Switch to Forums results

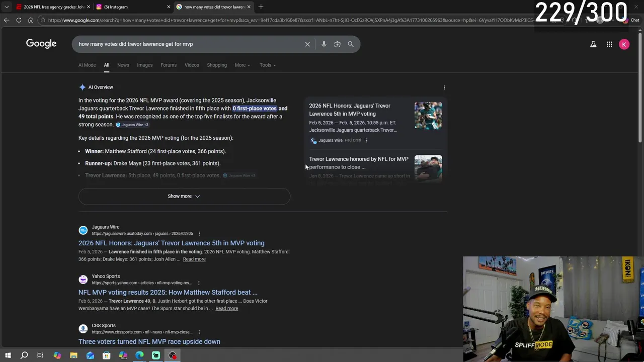click(169, 65)
